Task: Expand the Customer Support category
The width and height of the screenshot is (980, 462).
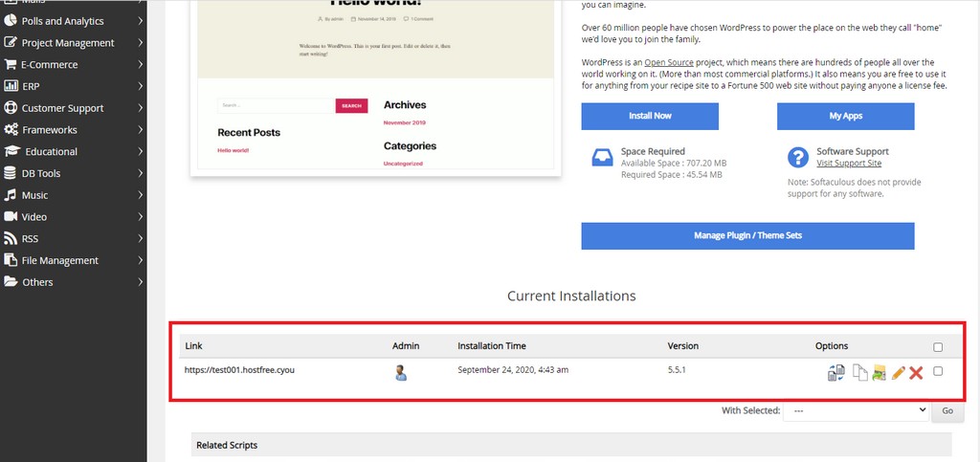Action: [74, 108]
